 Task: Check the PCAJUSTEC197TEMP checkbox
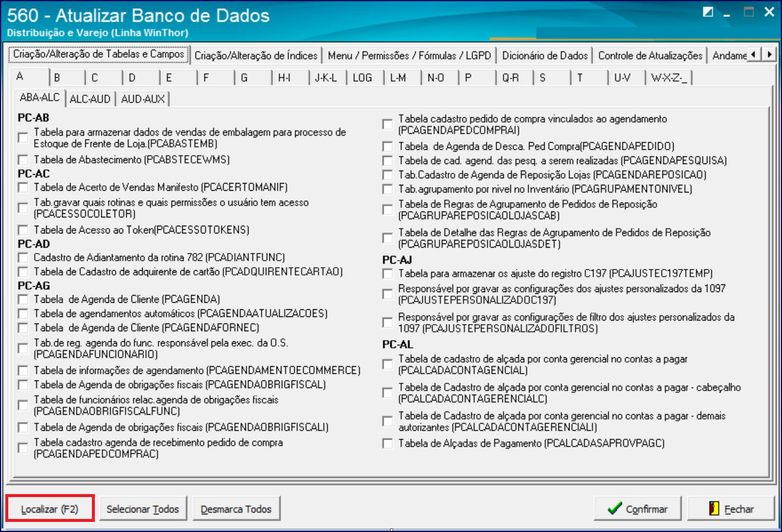coord(388,274)
